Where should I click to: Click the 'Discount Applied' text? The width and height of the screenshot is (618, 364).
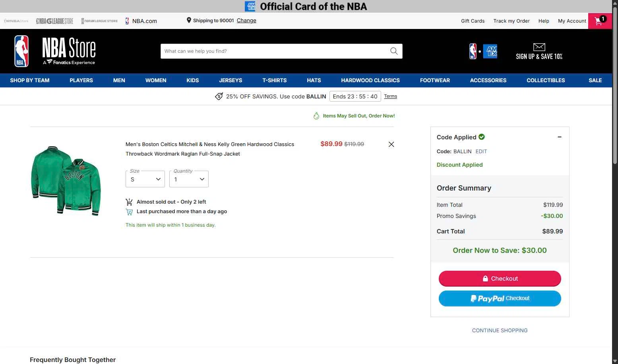tap(459, 165)
